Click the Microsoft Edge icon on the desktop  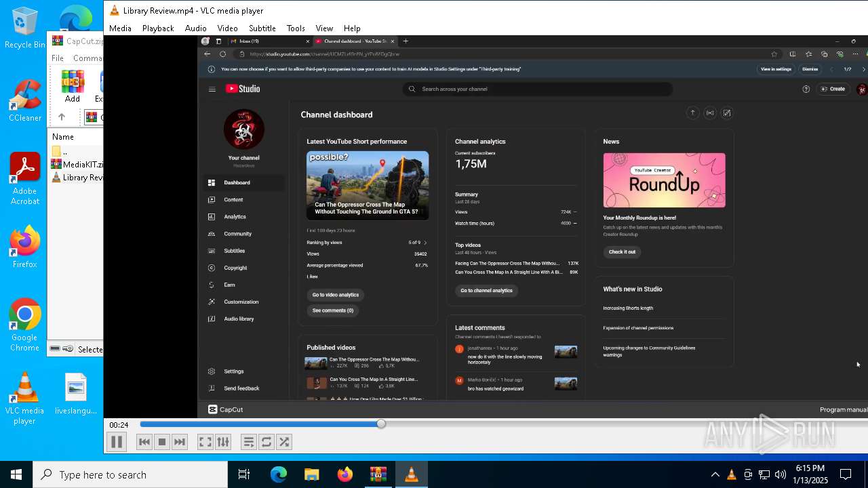click(x=75, y=18)
